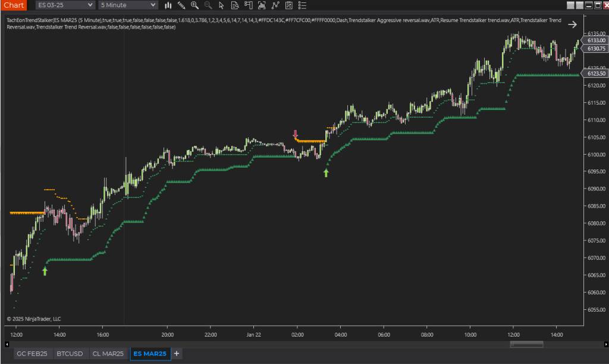Select the cursor pointer tool
Image resolution: width=609 pixels, height=364 pixels.
click(x=221, y=5)
